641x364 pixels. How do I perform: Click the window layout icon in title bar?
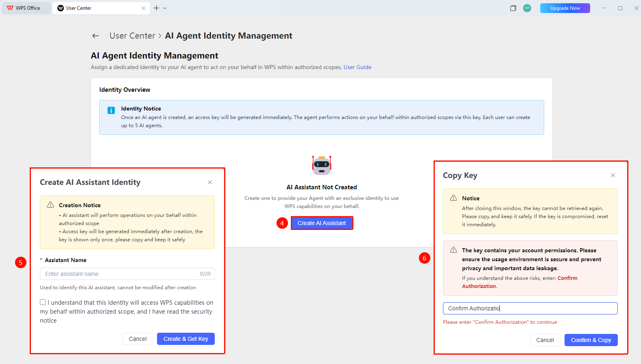coord(513,8)
